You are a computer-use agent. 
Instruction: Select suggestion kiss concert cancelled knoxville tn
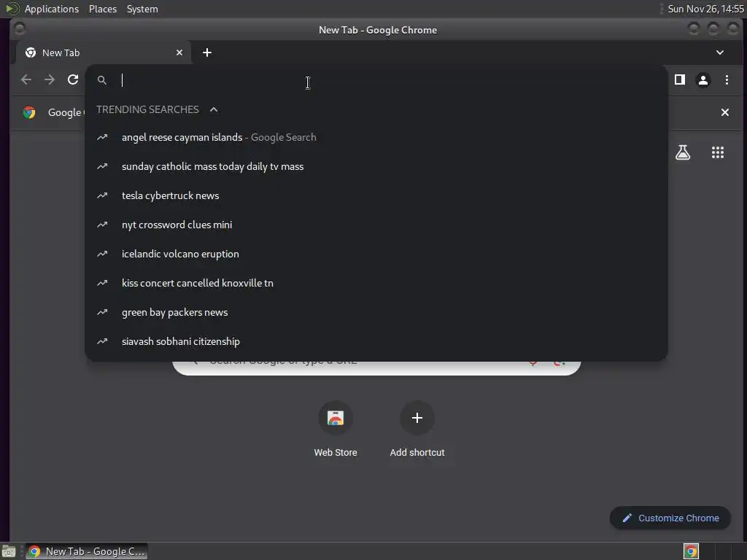click(x=376, y=283)
